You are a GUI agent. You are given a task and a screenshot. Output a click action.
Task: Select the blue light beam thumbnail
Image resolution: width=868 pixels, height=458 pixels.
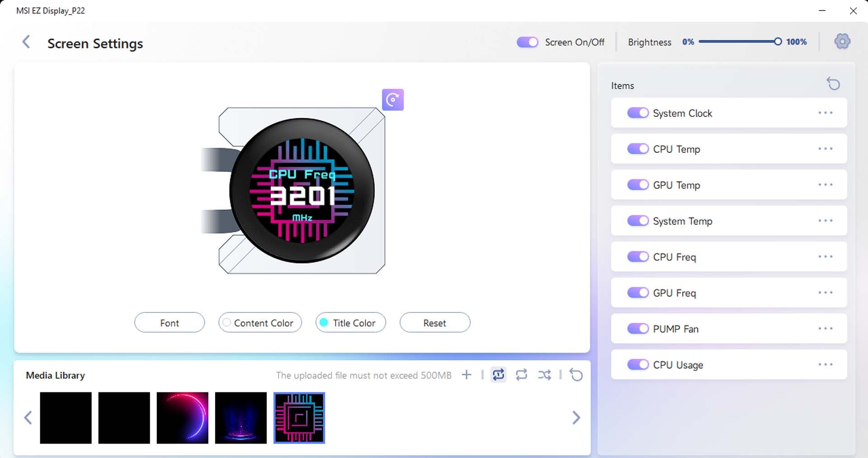click(241, 418)
